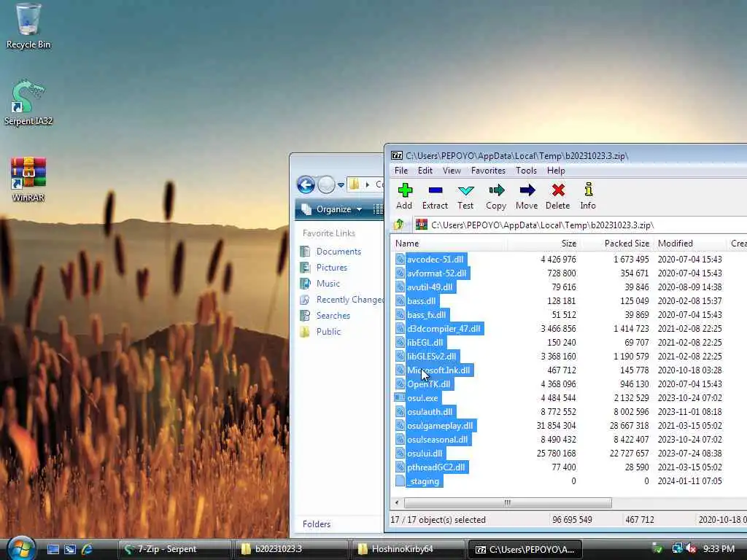
Task: Click the Delete toolbar icon
Action: point(558,190)
